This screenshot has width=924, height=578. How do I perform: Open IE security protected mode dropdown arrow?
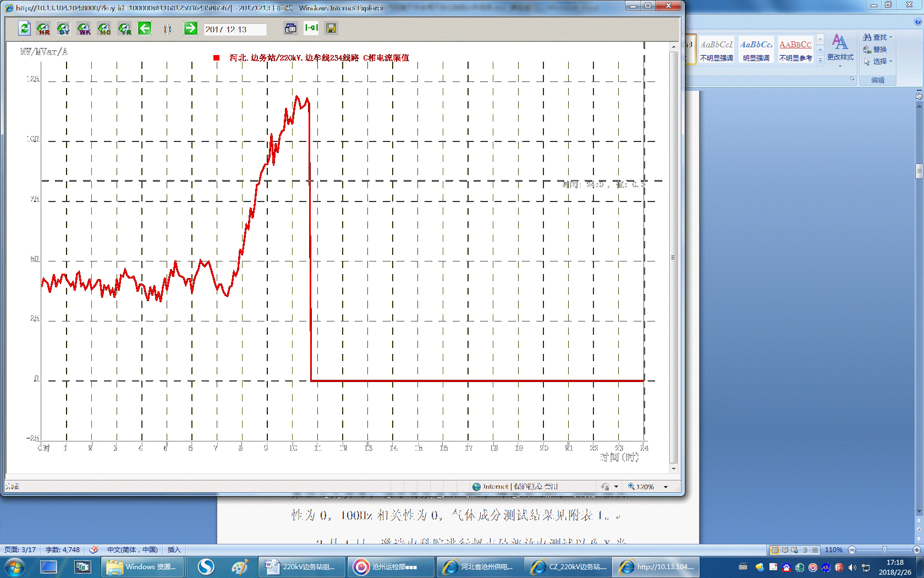616,487
